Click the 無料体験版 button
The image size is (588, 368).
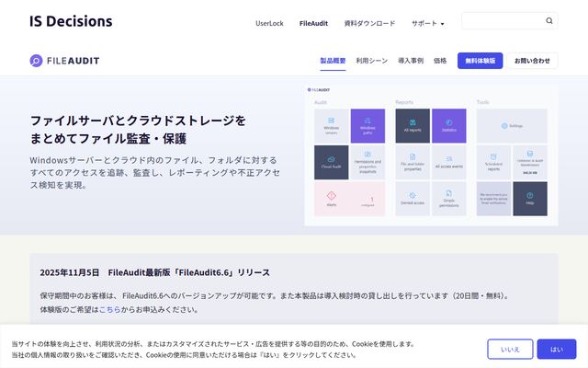click(x=480, y=61)
